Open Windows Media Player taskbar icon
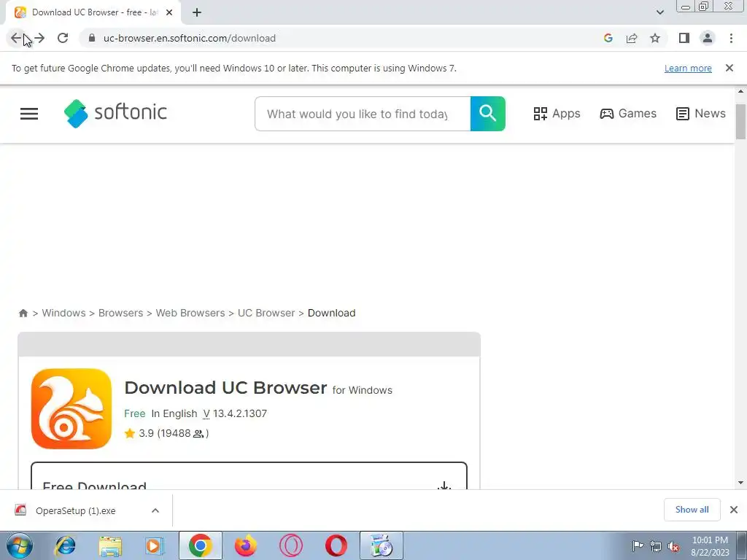The height and width of the screenshot is (560, 747). click(x=154, y=545)
